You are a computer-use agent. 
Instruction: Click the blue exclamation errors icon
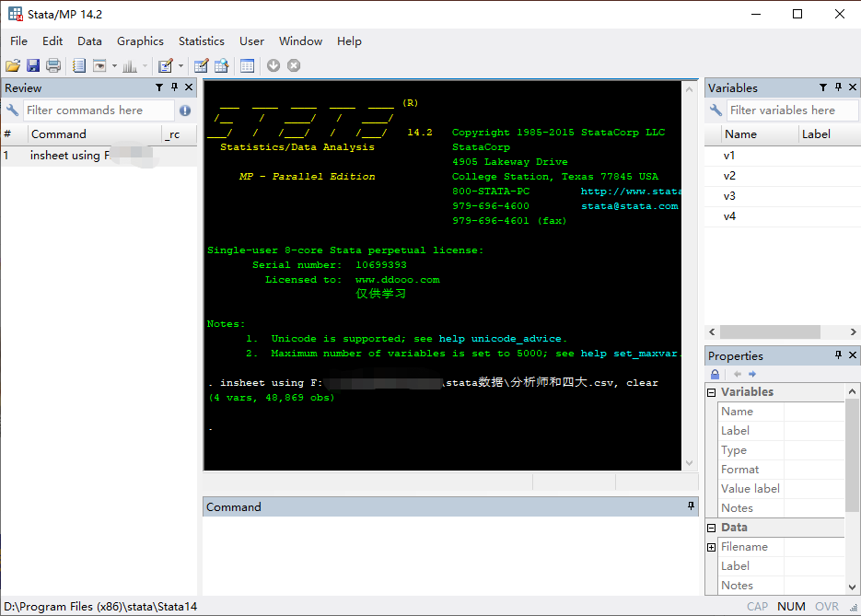[185, 110]
